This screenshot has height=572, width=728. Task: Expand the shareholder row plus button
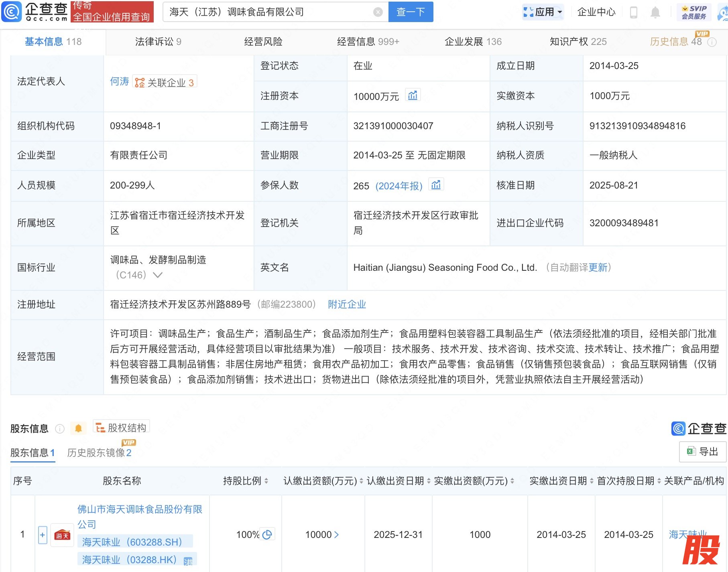pyautogui.click(x=43, y=535)
